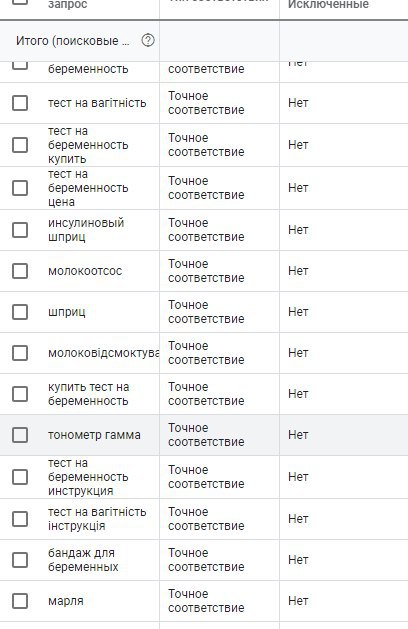Tick the марля row checkbox
The image size is (408, 629).
[20, 601]
